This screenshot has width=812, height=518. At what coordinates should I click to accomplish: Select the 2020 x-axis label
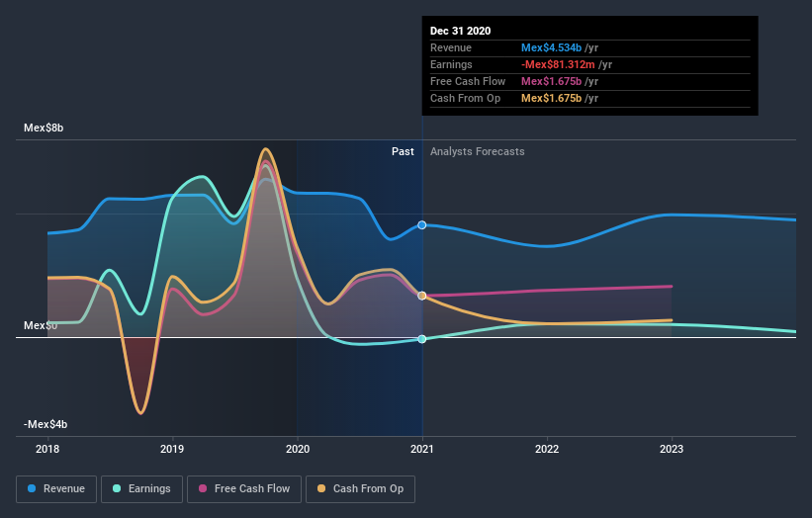pyautogui.click(x=298, y=449)
